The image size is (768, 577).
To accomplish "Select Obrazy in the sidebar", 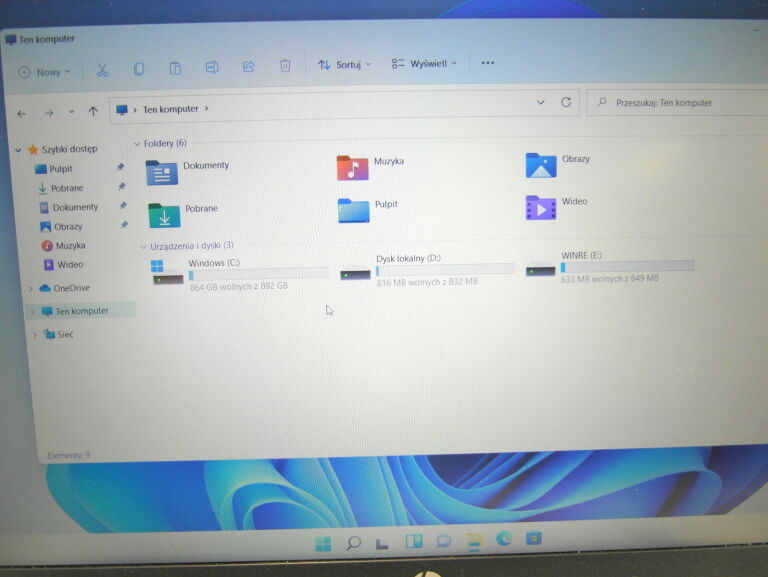I will pos(68,227).
